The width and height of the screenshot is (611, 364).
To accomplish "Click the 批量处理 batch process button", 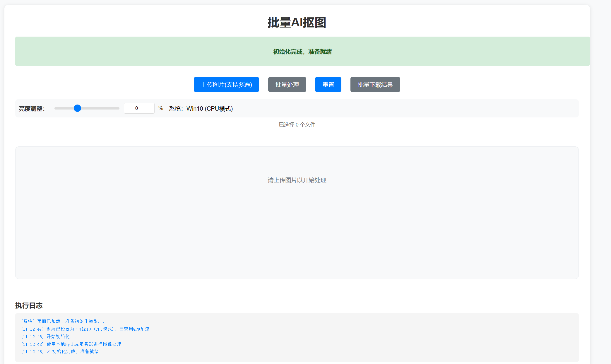I will [x=287, y=84].
